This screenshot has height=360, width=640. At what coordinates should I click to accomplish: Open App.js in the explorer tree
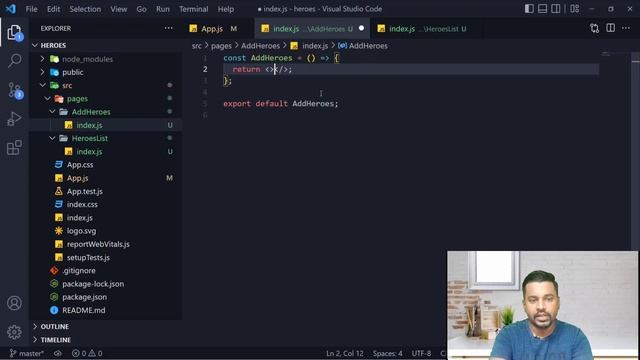(x=106, y=178)
